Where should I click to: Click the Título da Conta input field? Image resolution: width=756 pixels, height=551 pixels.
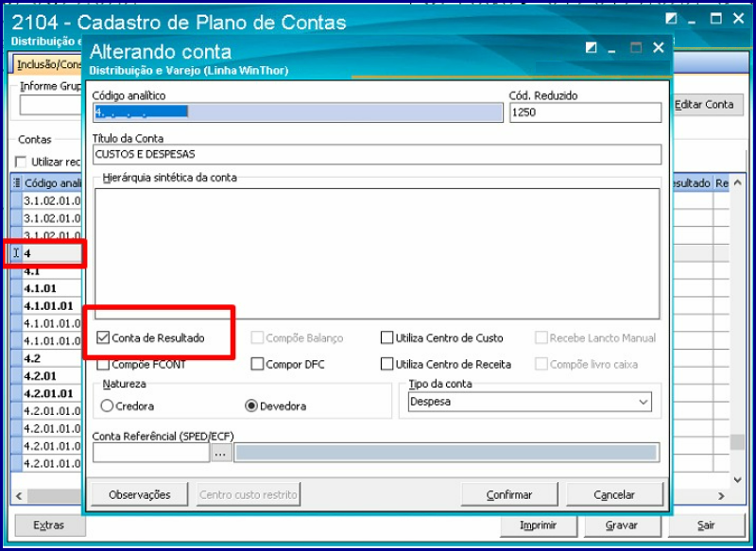(x=377, y=154)
